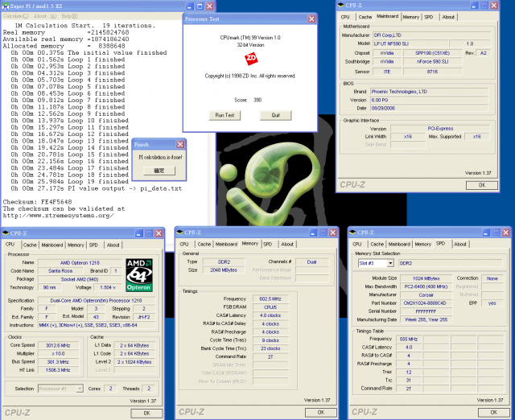Close the Processor Test dialog
The image size is (515, 420).
pyautogui.click(x=311, y=19)
